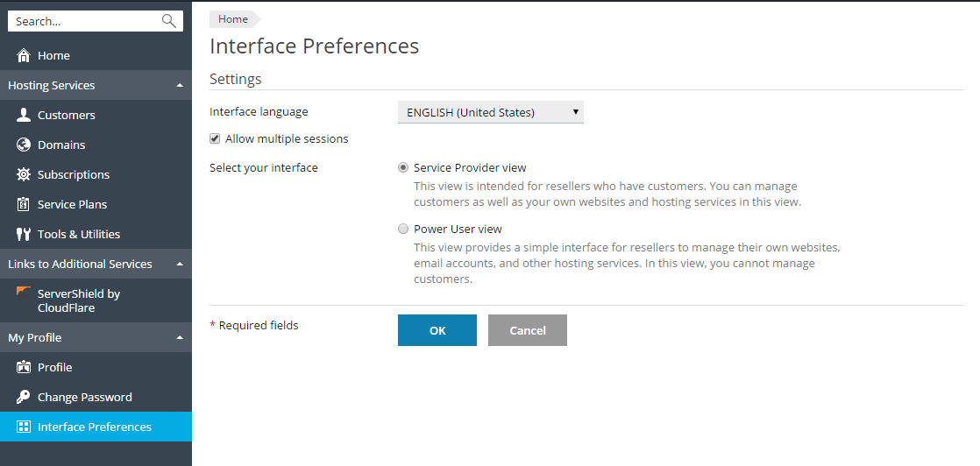980x466 pixels.
Task: Select the Power User view radio
Action: click(x=403, y=229)
